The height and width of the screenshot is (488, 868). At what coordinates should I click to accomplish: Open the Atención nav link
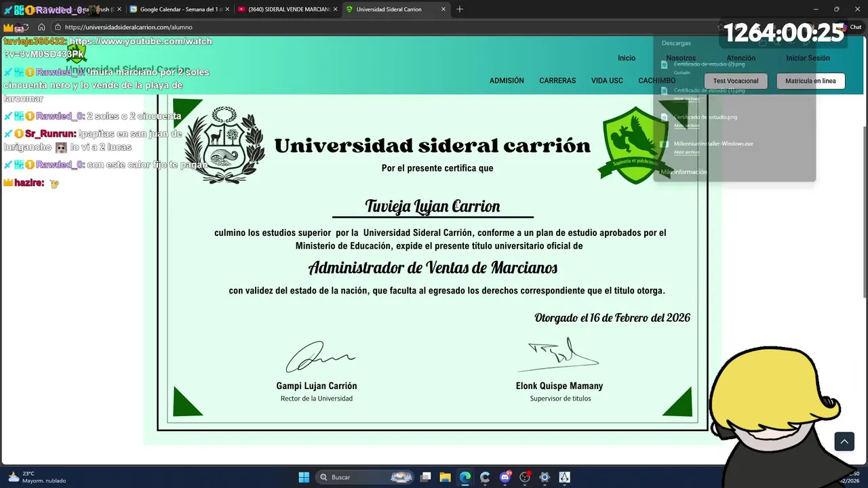[x=741, y=58]
